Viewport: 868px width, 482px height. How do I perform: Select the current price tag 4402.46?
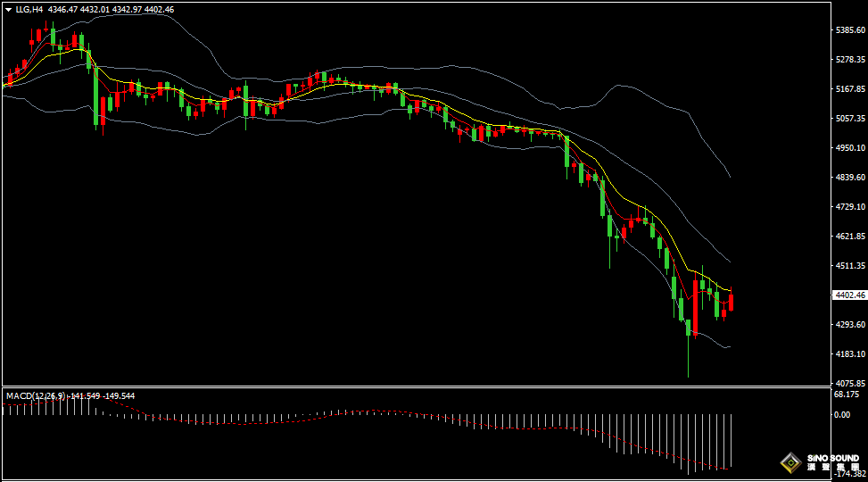(x=848, y=295)
